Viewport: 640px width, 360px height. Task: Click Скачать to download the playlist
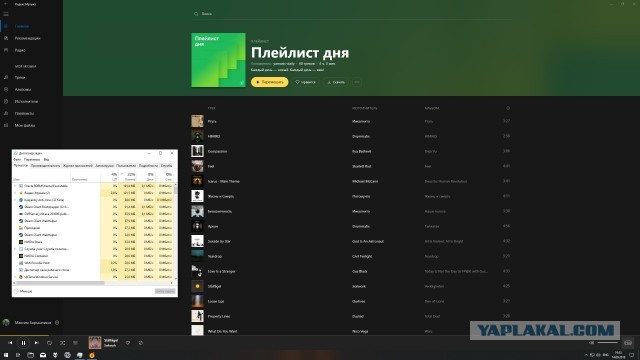[x=336, y=82]
